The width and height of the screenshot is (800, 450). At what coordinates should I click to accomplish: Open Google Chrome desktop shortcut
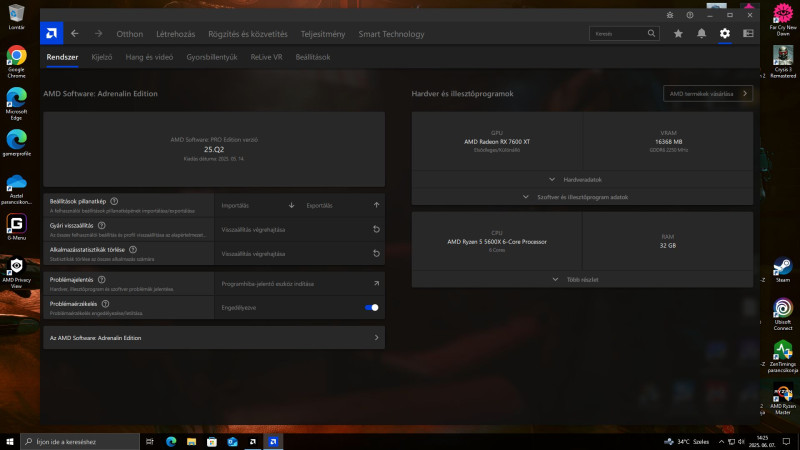[16, 62]
